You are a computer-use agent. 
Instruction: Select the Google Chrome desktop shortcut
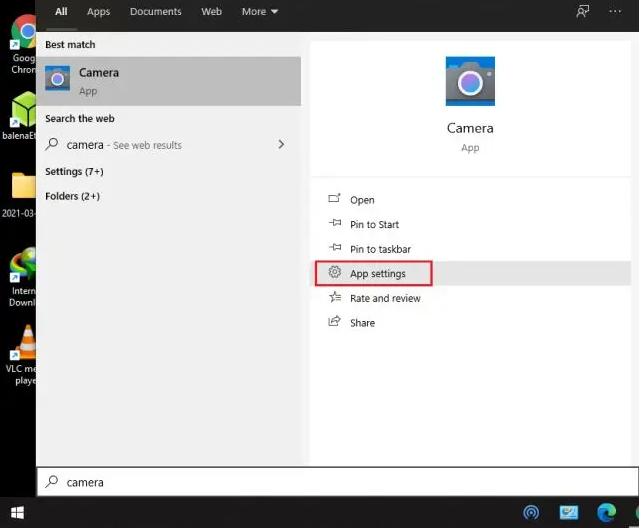point(23,44)
